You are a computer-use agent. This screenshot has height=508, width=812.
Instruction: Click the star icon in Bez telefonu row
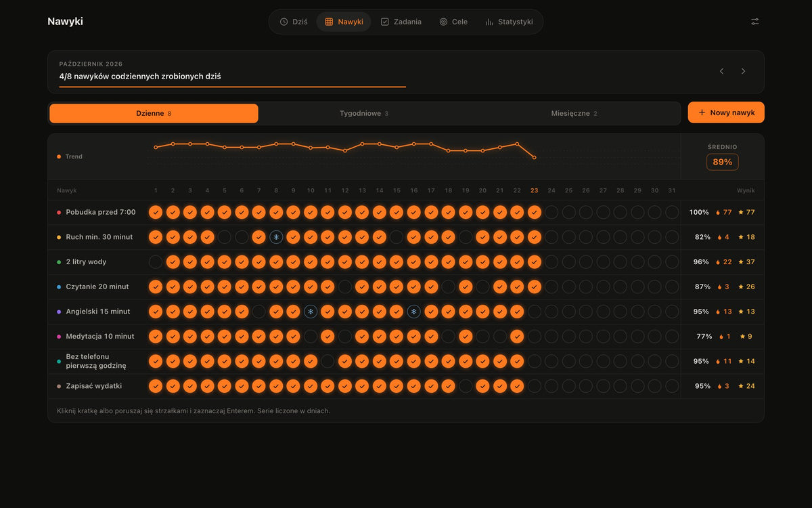tap(741, 361)
